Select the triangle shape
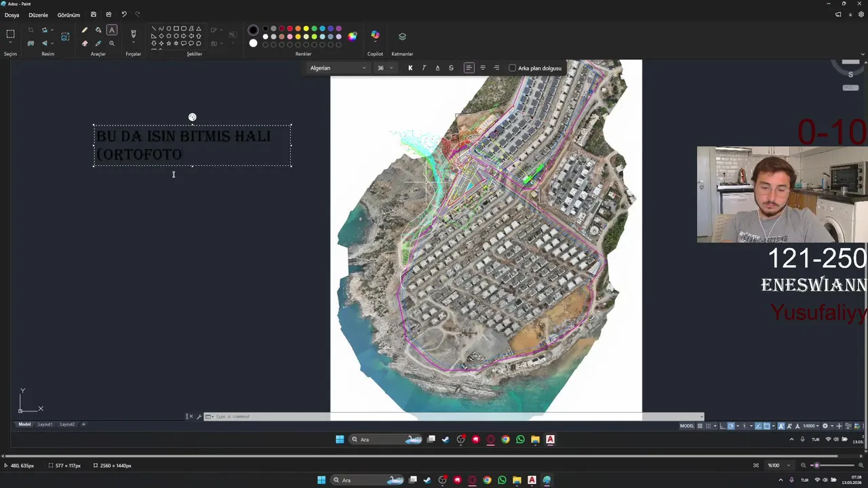Image resolution: width=868 pixels, height=488 pixels. [x=199, y=28]
